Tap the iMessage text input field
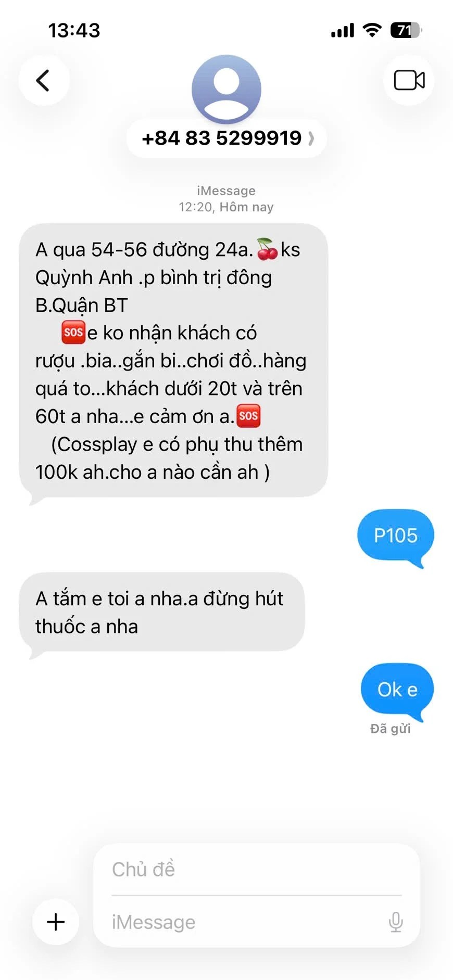The height and width of the screenshot is (980, 453). click(x=247, y=922)
